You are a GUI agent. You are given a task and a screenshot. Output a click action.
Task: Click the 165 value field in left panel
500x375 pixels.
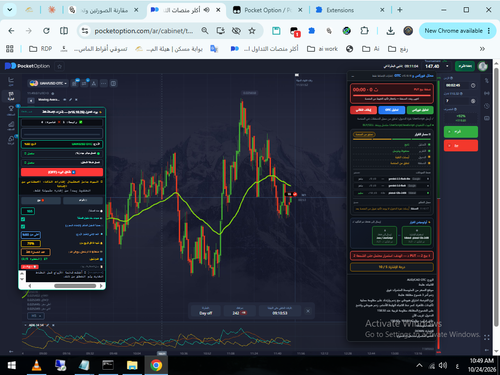28,211
